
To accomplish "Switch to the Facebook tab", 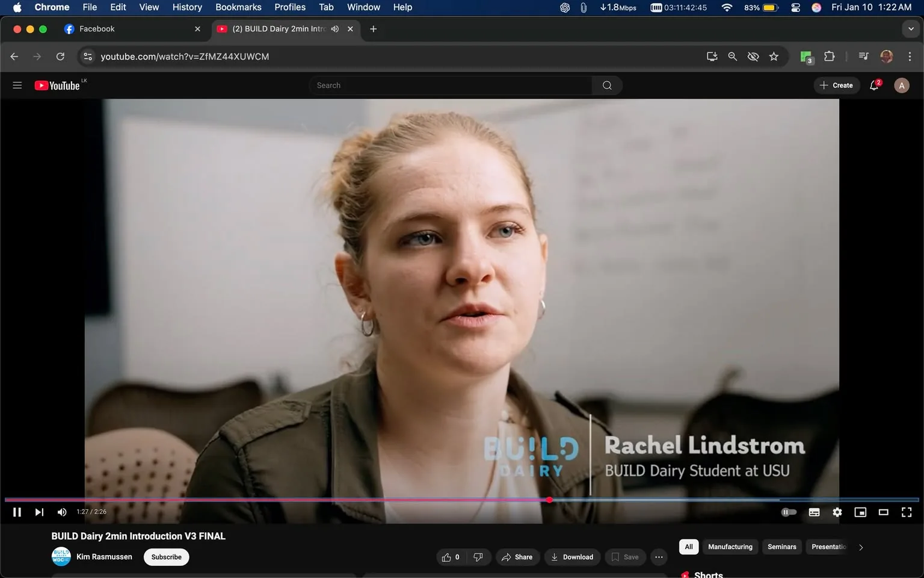I will tap(96, 29).
